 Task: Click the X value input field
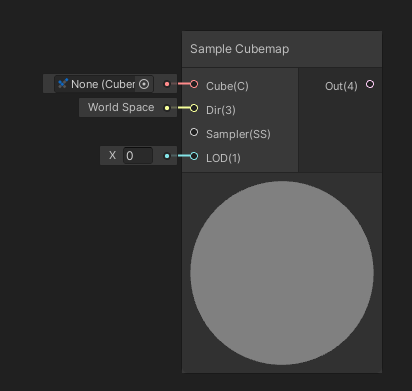pos(138,156)
